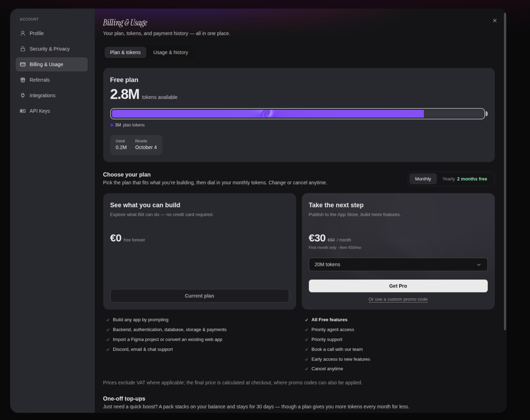Click 'Discord, email & chat support' text
Viewport: 530px width, 420px height.
[143, 349]
